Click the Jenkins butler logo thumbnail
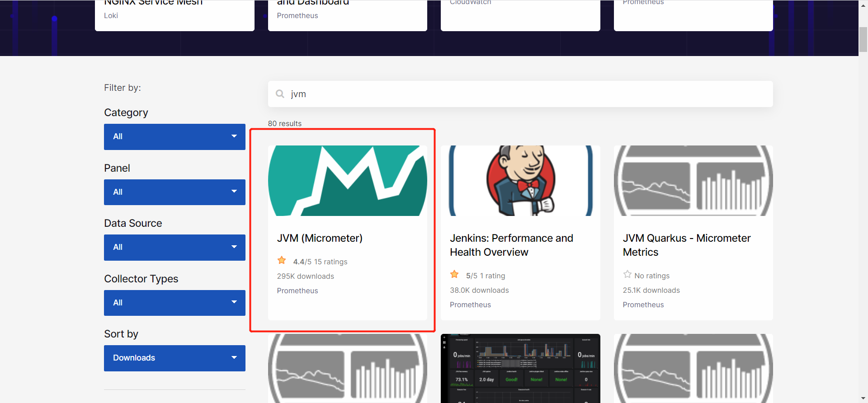Viewport: 868px width, 403px height. 520,181
